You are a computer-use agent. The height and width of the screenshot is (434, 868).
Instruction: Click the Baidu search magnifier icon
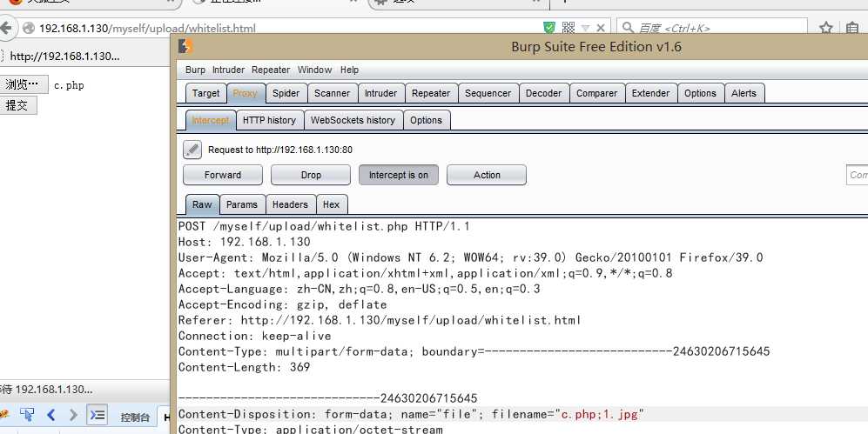[628, 28]
